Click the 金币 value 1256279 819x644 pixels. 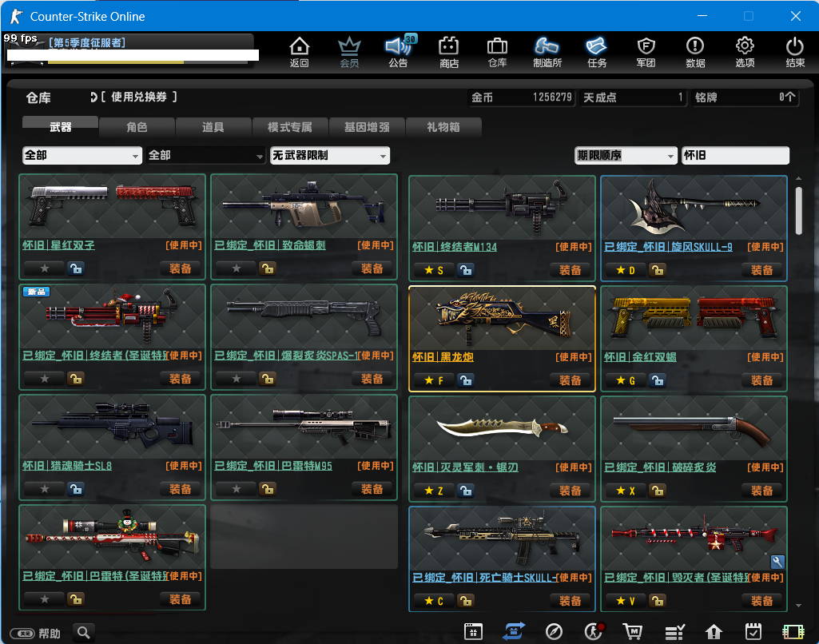click(x=552, y=97)
